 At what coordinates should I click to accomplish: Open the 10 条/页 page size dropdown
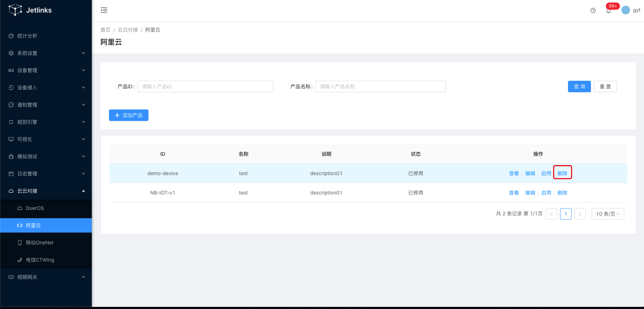pos(607,214)
